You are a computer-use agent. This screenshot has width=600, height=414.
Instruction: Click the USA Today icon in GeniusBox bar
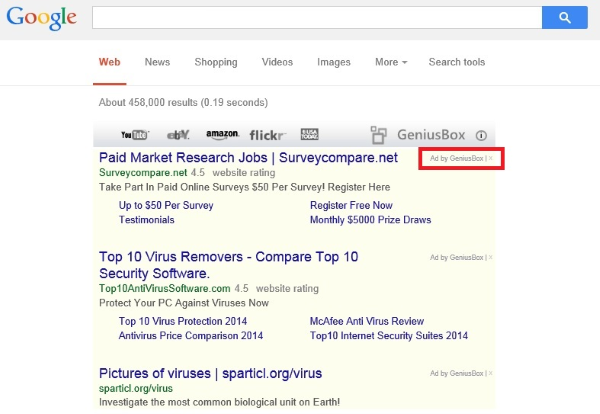(x=309, y=134)
